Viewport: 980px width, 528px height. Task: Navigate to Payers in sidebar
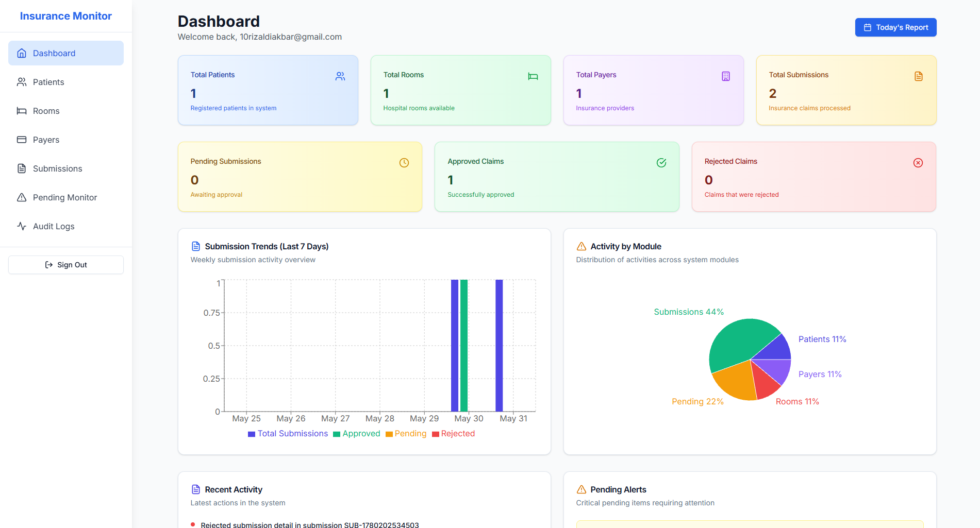click(x=66, y=140)
